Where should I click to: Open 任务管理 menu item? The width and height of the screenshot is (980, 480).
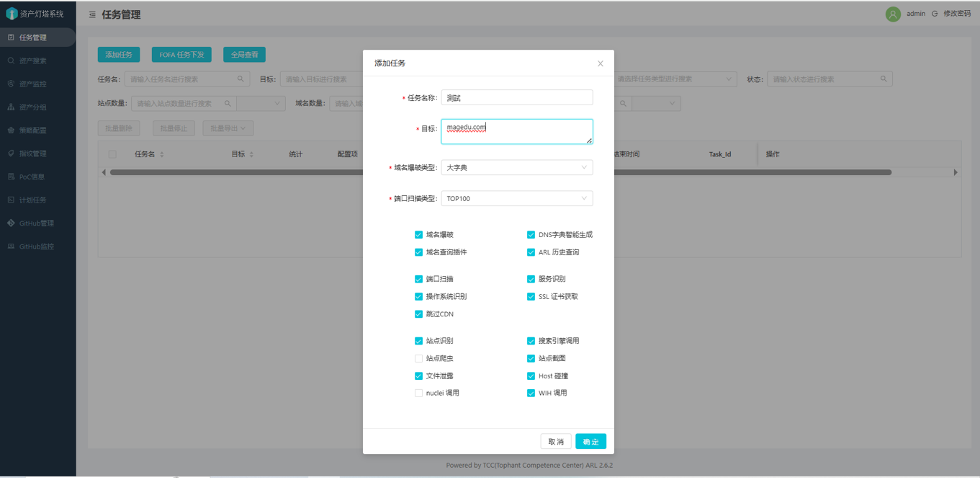pos(37,37)
